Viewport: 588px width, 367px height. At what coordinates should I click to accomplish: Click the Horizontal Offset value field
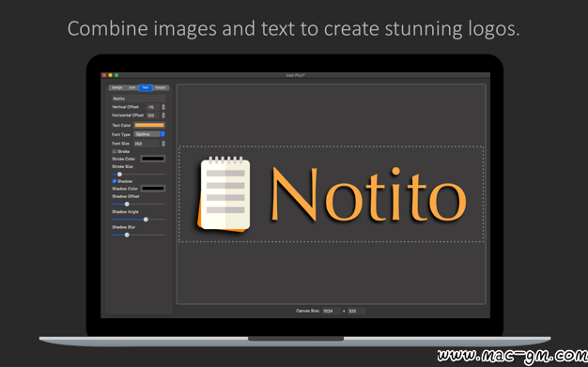pos(153,115)
